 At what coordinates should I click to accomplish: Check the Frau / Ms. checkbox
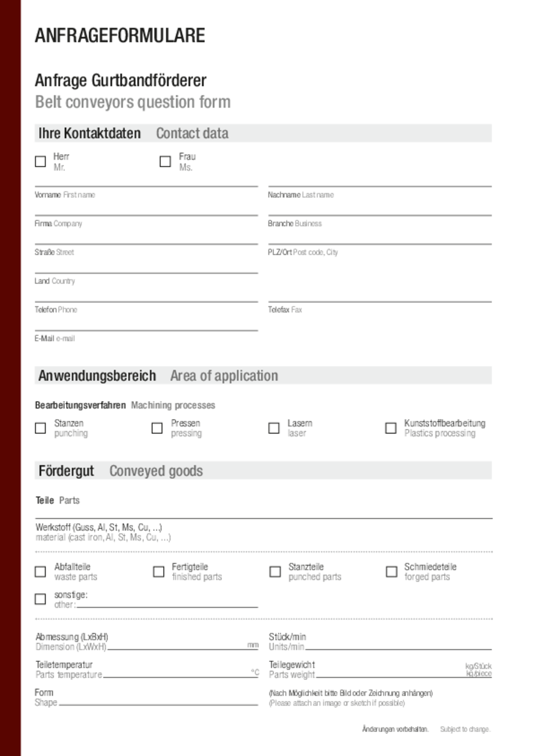pos(165,161)
